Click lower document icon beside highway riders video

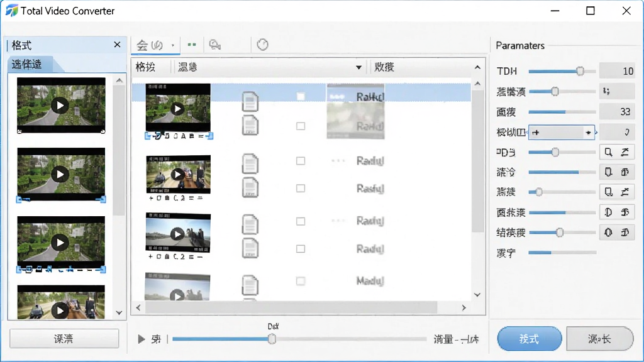coord(250,248)
